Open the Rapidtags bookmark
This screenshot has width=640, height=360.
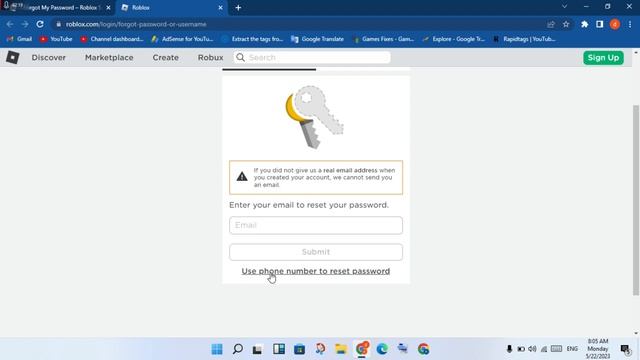[x=524, y=39]
